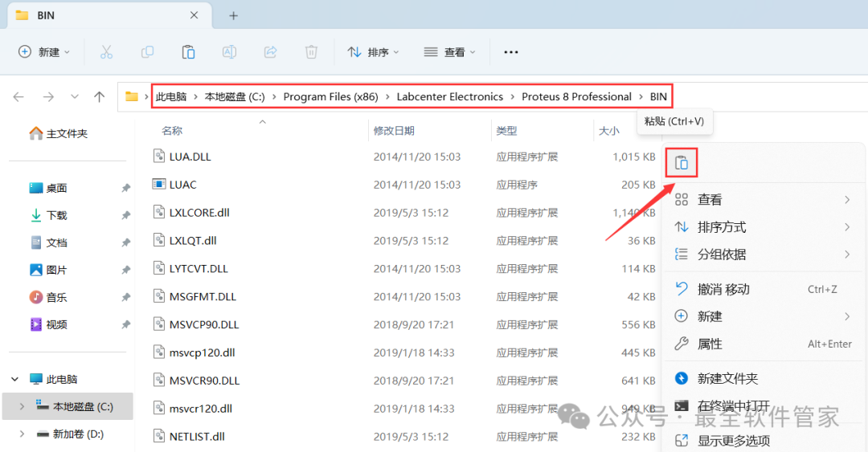Click 本地磁盘 (C:) in address breadcrumb
This screenshot has height=452, width=868.
tap(235, 97)
